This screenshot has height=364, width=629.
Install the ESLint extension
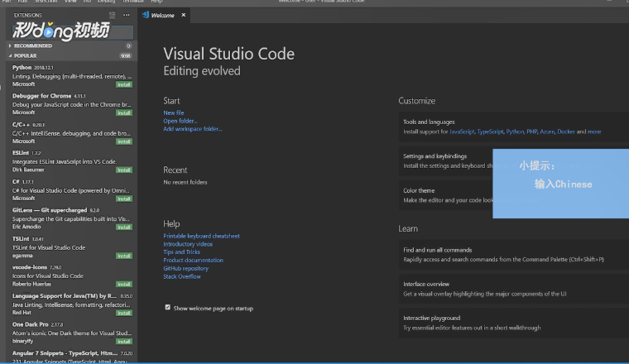[x=124, y=170]
